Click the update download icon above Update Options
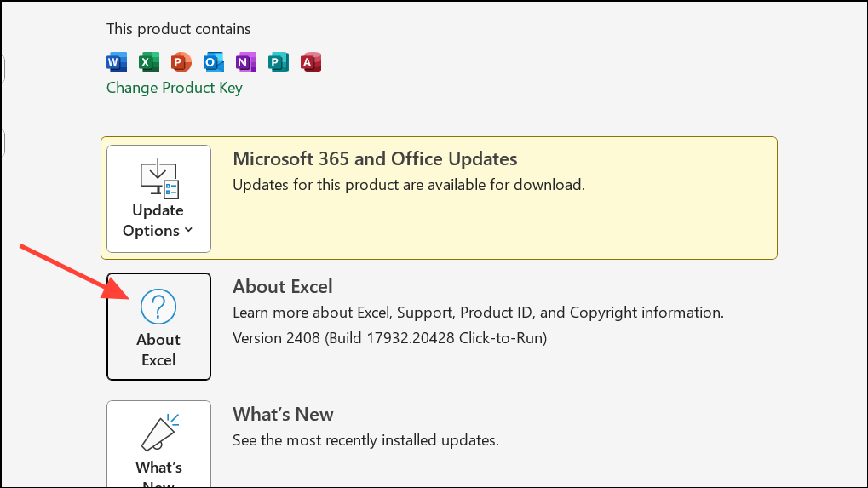The image size is (868, 488). [x=159, y=179]
